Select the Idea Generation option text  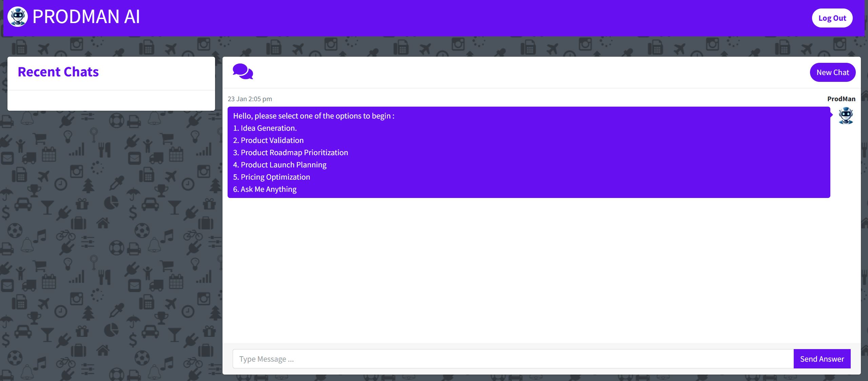pos(268,128)
